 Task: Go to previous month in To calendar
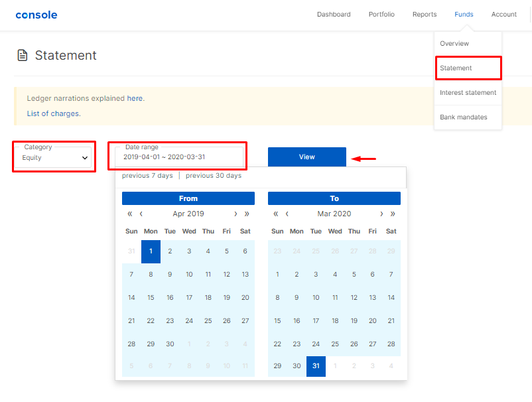pos(287,214)
